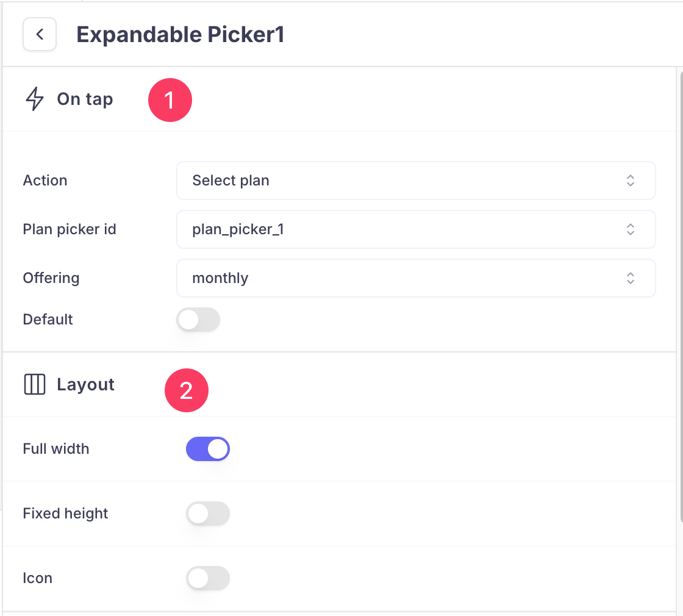Screen dimensions: 683x616
Task: Click the vertical scrollbar on right edge
Action: point(680,293)
